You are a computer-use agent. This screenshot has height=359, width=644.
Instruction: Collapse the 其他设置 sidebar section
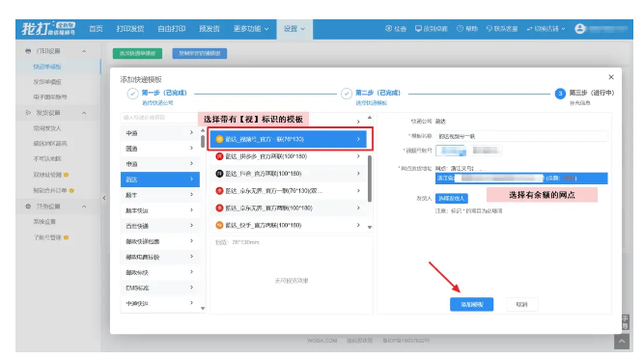point(84,207)
